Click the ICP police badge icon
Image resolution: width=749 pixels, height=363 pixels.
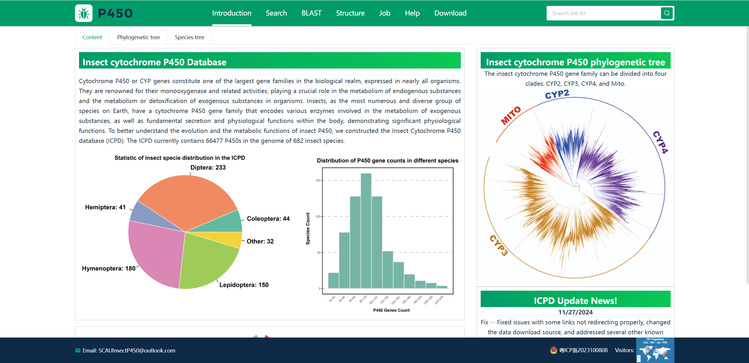coord(553,350)
